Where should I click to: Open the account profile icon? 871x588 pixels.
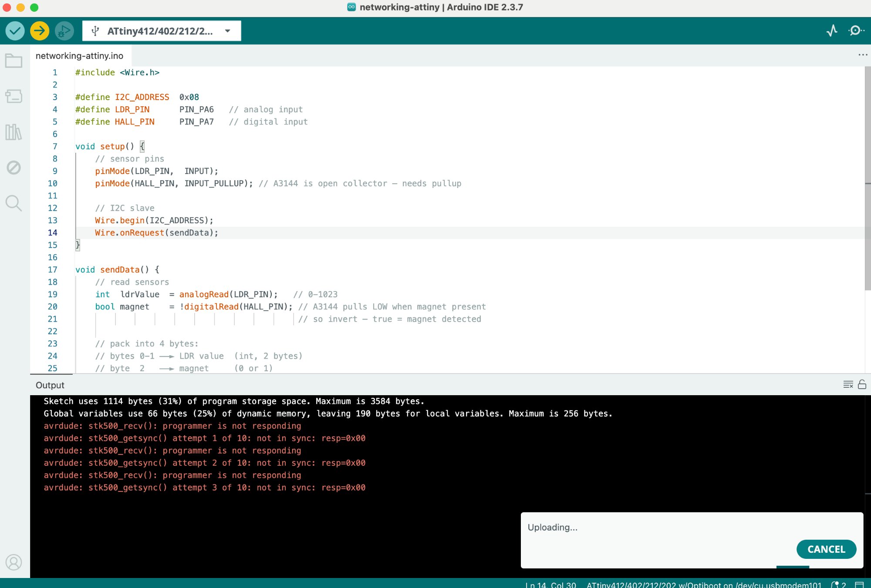pos(14,562)
